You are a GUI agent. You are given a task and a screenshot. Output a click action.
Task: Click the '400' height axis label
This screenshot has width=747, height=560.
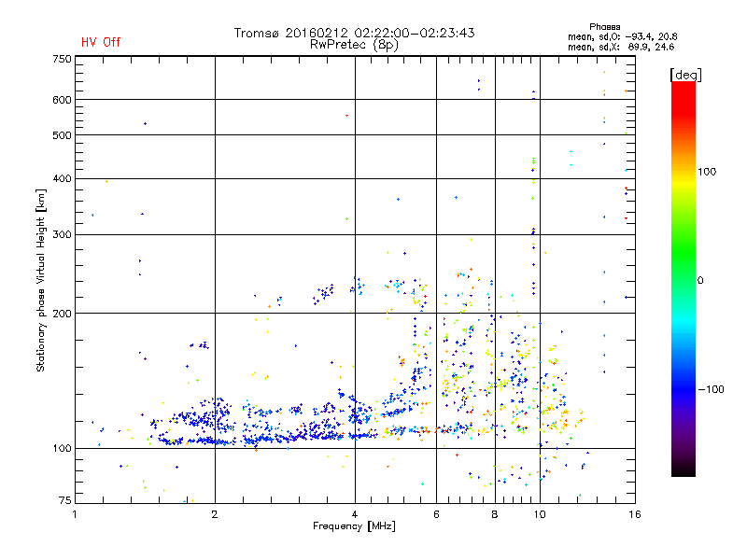pos(62,179)
